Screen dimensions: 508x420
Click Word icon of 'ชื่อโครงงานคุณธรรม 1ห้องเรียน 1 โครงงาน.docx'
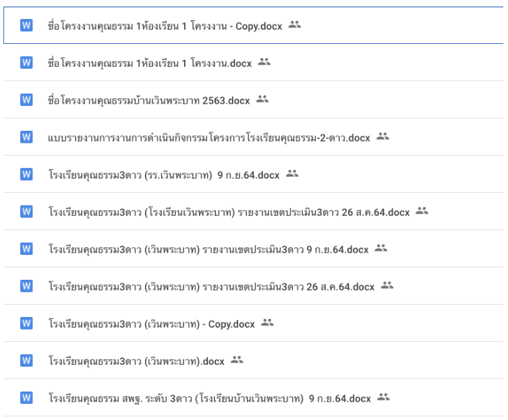[26, 62]
